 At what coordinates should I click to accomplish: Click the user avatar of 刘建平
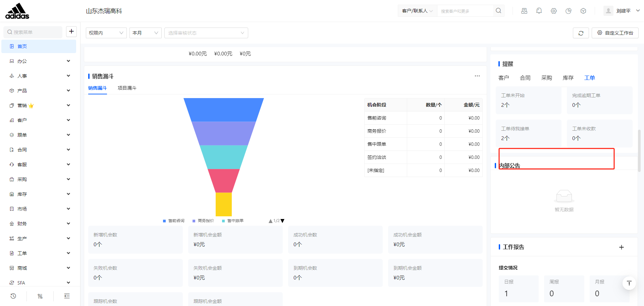[608, 11]
